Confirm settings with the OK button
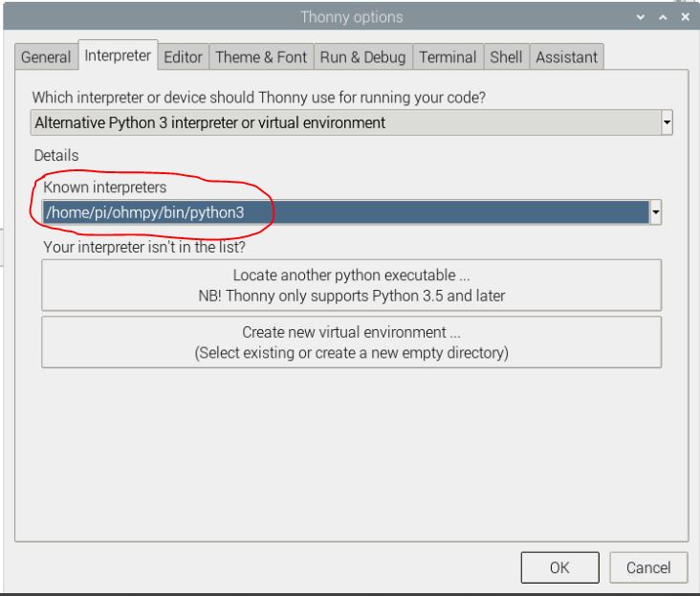The image size is (700, 596). coord(559,567)
